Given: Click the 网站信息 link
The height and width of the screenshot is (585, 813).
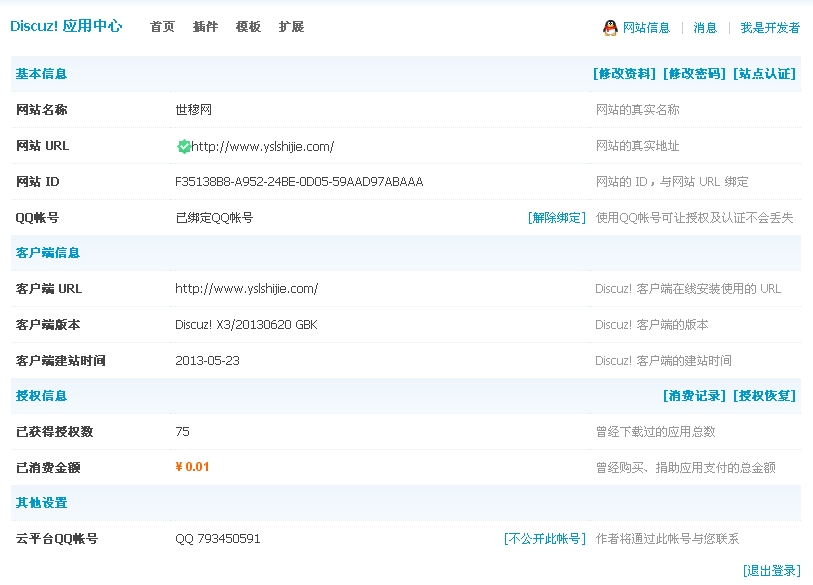Looking at the screenshot, I should [646, 28].
